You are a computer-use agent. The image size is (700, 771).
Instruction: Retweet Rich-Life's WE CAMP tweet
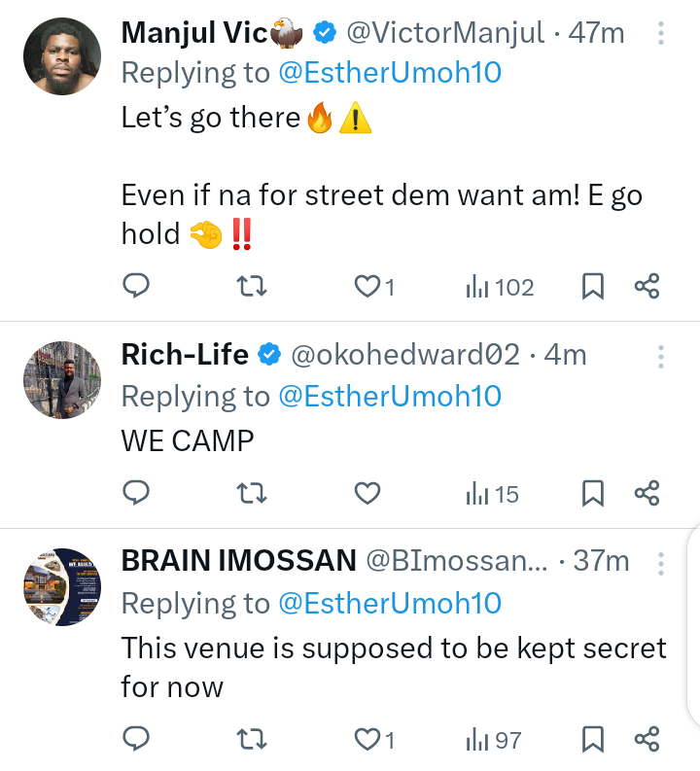[x=252, y=494]
